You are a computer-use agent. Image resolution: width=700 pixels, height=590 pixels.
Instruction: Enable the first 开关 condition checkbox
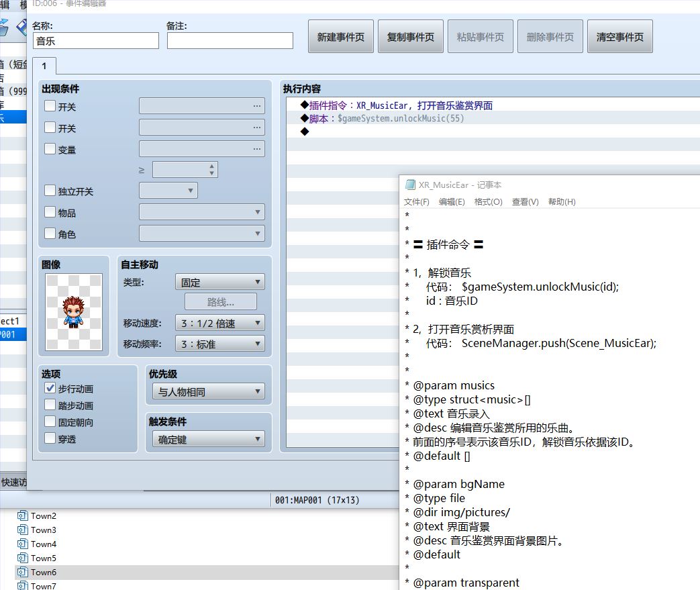tap(50, 106)
